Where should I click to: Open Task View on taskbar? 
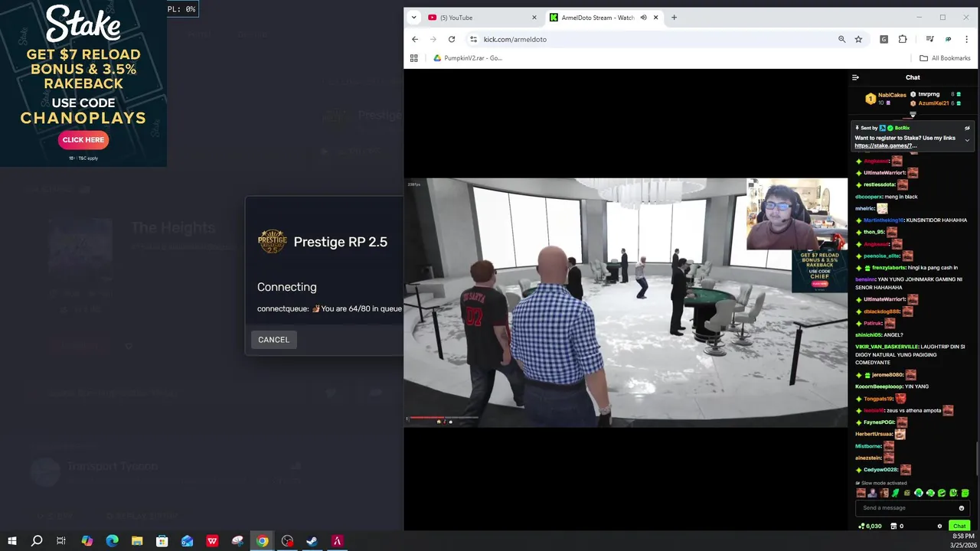61,541
